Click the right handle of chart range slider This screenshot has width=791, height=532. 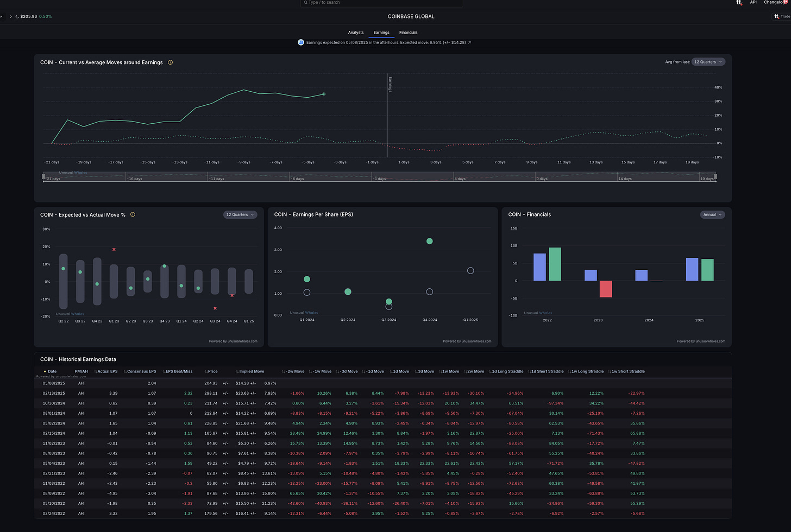[715, 176]
